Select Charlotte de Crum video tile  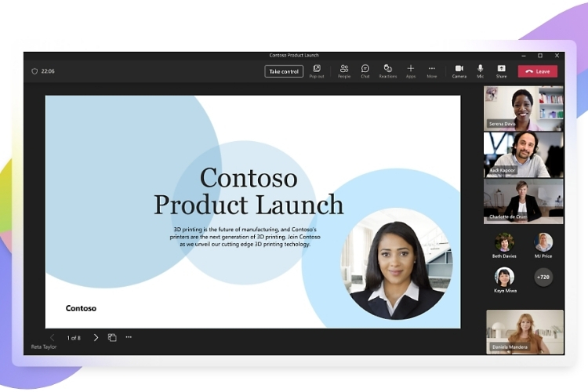click(524, 201)
